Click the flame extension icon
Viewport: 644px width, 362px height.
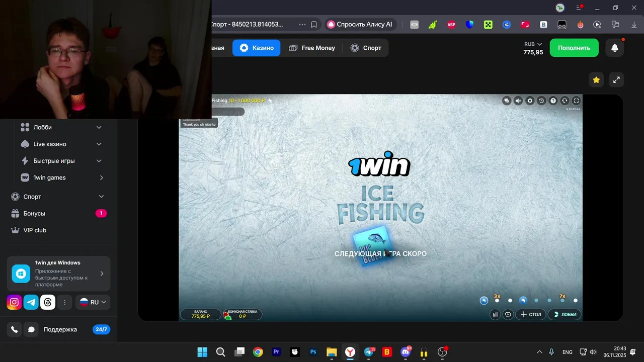(580, 25)
